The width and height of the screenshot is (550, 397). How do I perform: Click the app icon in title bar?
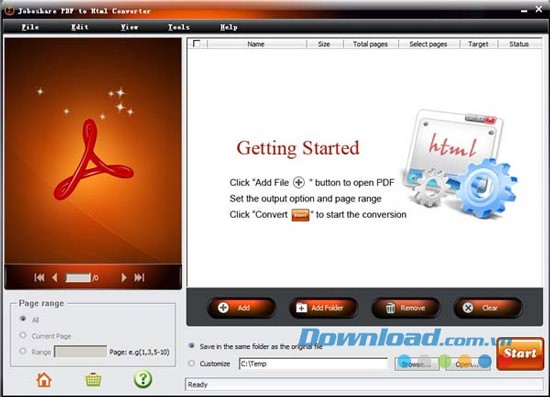(x=9, y=11)
